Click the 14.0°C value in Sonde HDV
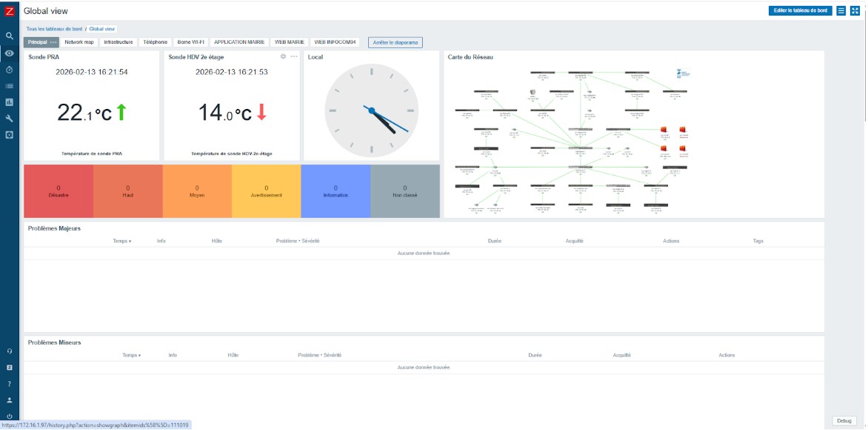 pyautogui.click(x=224, y=113)
